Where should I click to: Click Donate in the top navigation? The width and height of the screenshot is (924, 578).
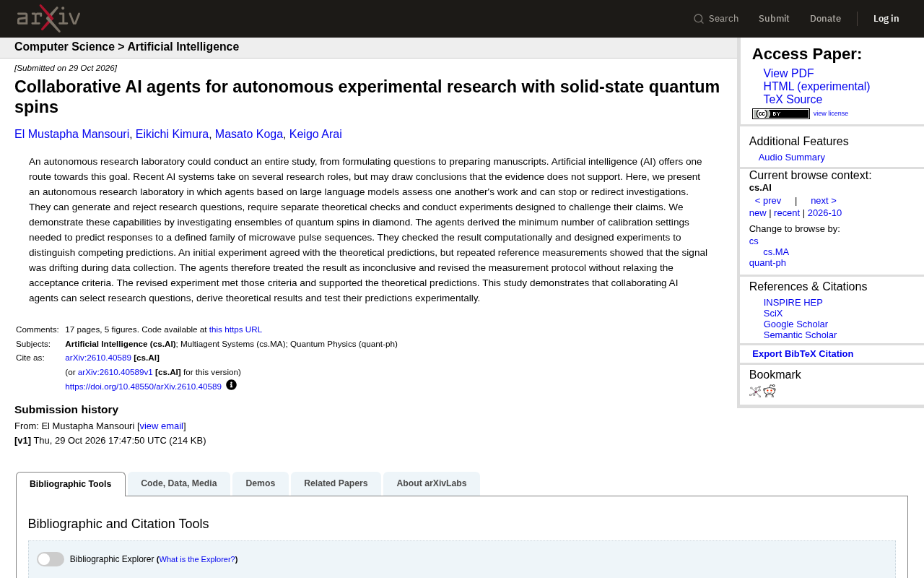pyautogui.click(x=825, y=19)
